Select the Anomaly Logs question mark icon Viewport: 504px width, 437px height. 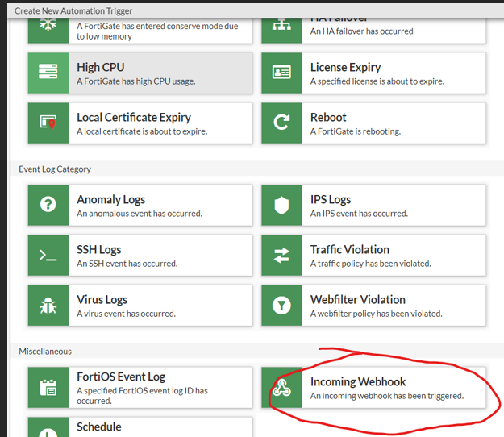coord(48,204)
